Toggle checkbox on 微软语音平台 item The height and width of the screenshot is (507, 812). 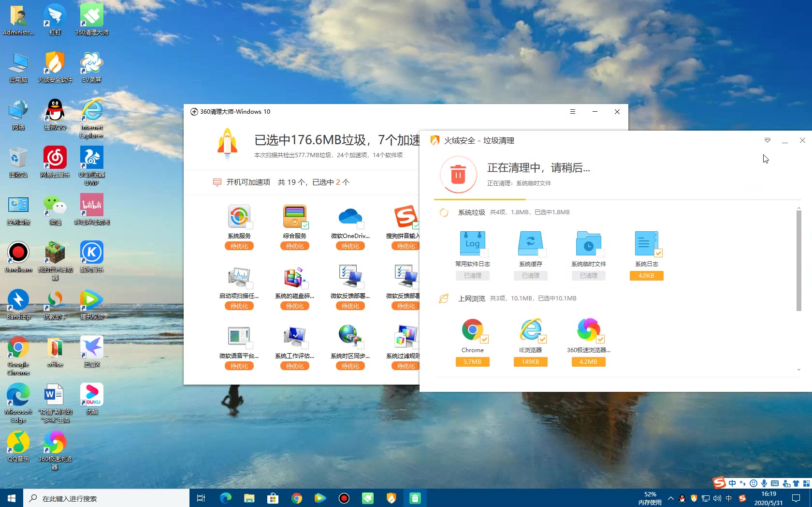249,345
